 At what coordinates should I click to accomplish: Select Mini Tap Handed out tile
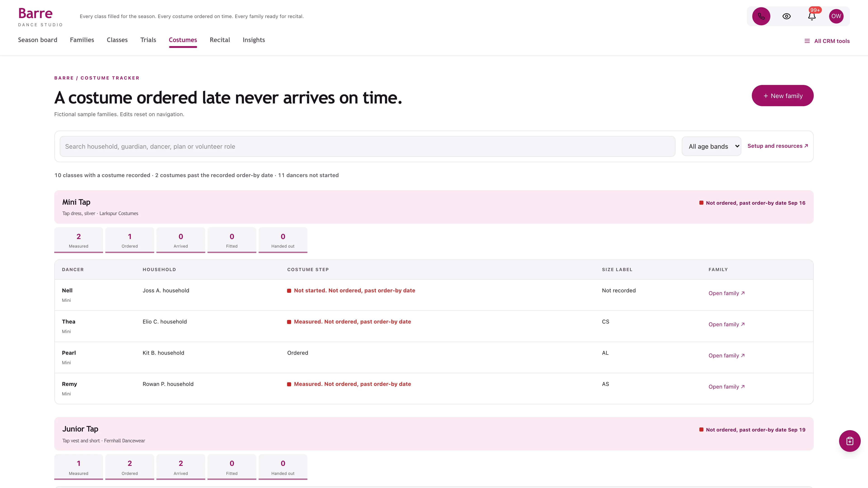283,240
